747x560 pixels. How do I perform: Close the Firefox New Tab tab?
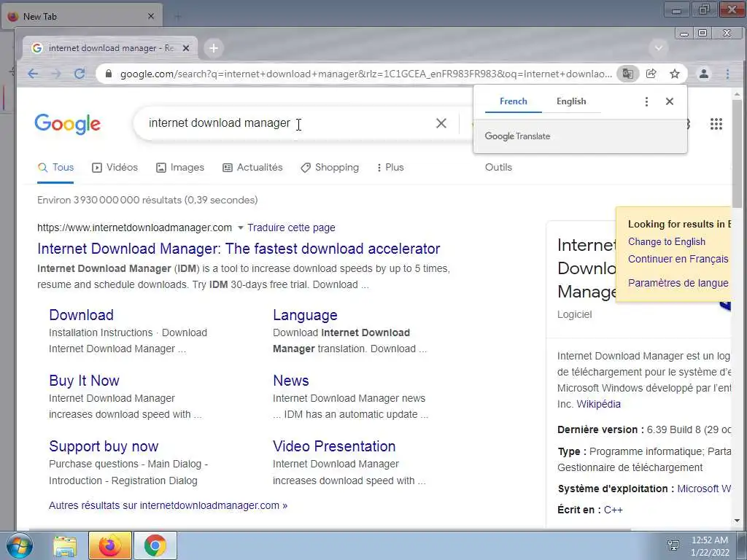[x=150, y=16]
